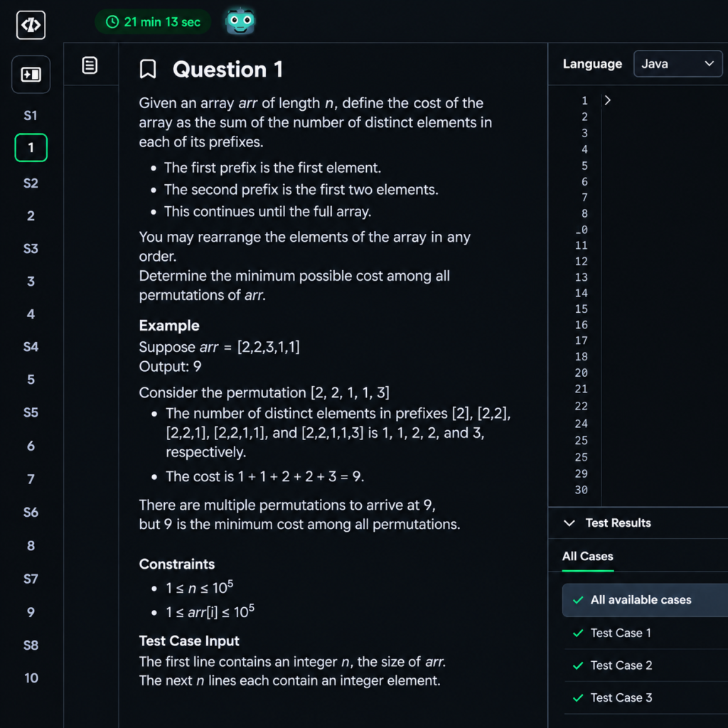Viewport: 728px width, 728px height.
Task: Click the code logo icon at top-left
Action: coord(31,25)
